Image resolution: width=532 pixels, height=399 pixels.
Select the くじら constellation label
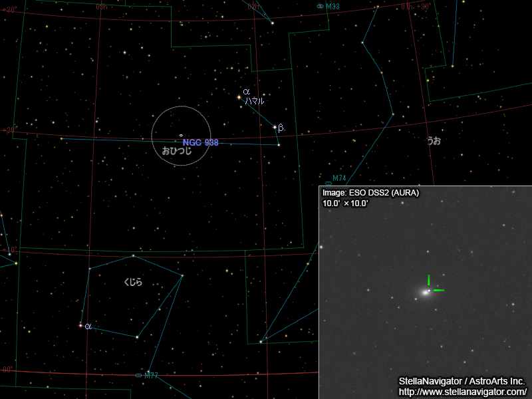[133, 282]
